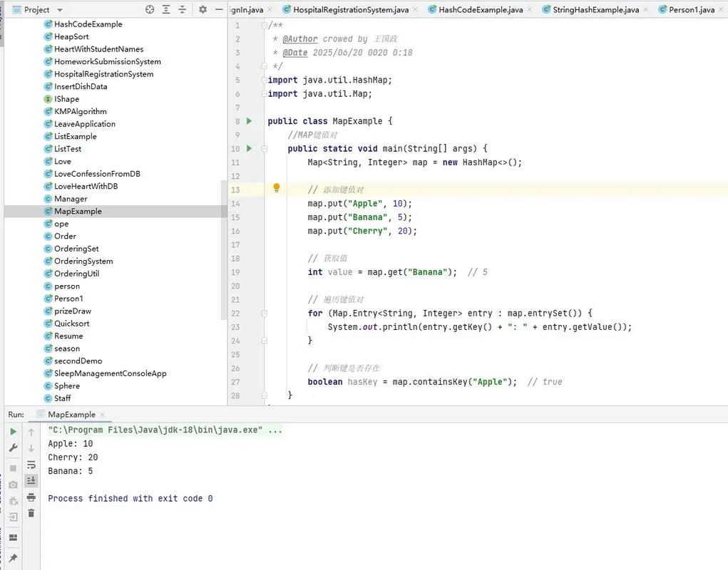728x570 pixels.
Task: Click the Expand All icon in Project panel
Action: tap(165, 9)
